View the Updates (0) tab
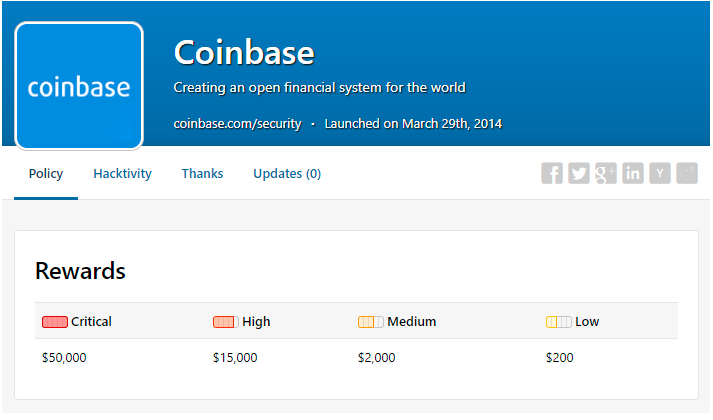This screenshot has height=420, width=713. point(287,174)
